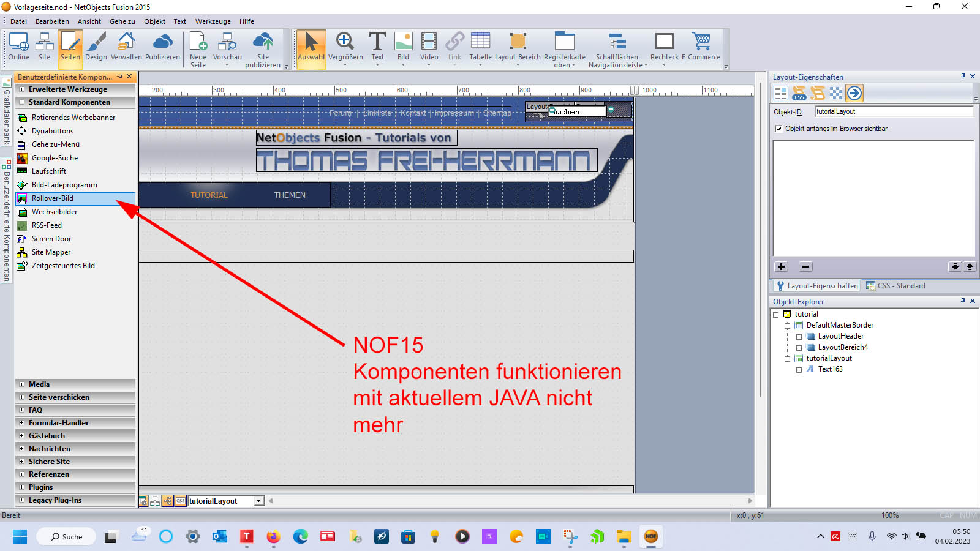Image resolution: width=980 pixels, height=551 pixels.
Task: Expand the LayoutHeader tree node
Action: 799,337
